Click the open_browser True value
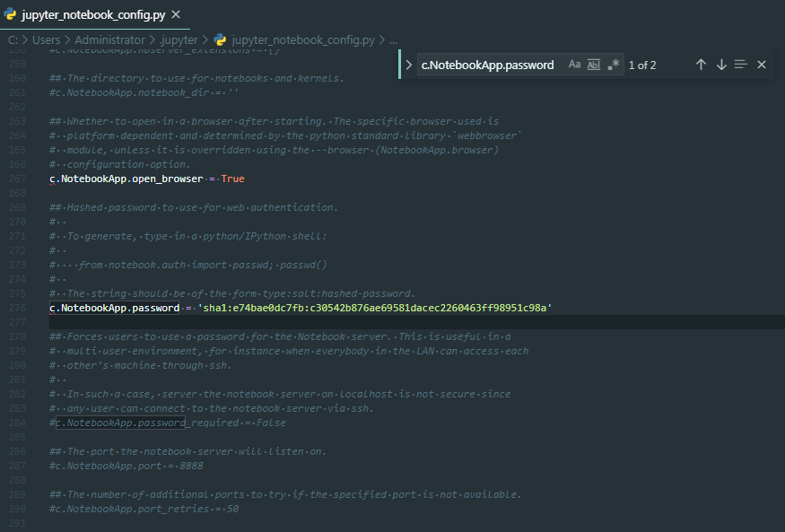Screen dimensions: 785x532 (x=232, y=179)
